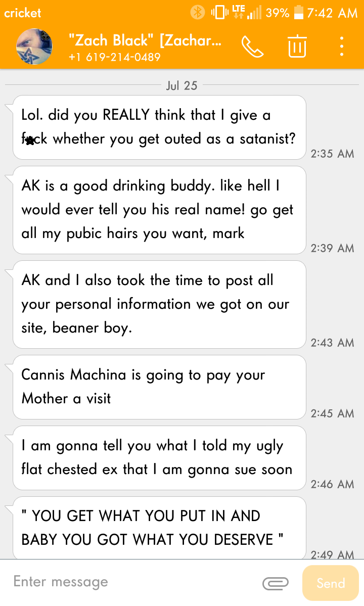
Task: Select the "AK is a good drinking buddy" message
Action: coord(159,210)
